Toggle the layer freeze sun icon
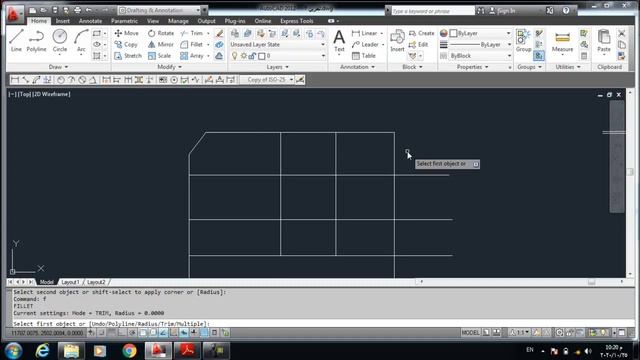 point(244,56)
